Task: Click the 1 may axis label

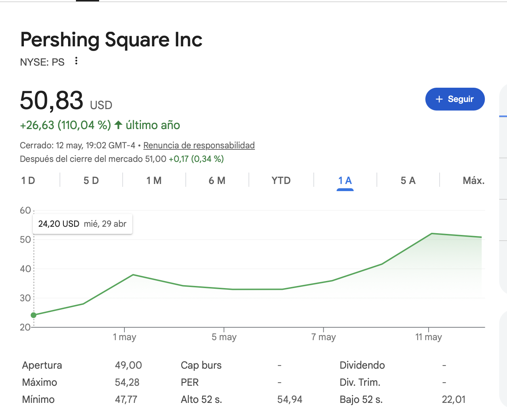Action: (124, 337)
